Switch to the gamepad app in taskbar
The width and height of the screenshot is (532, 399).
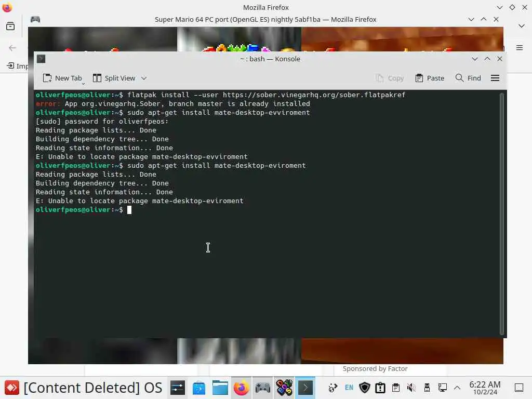tap(262, 388)
